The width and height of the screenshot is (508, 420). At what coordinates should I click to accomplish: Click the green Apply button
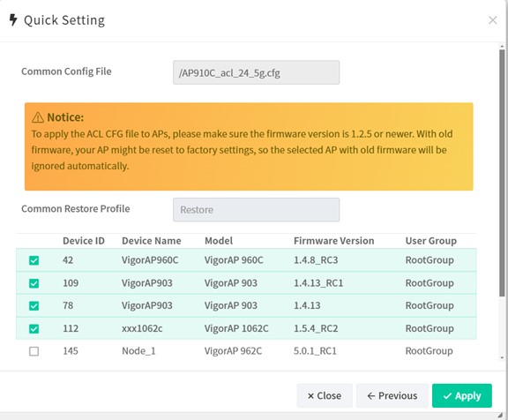click(x=462, y=395)
